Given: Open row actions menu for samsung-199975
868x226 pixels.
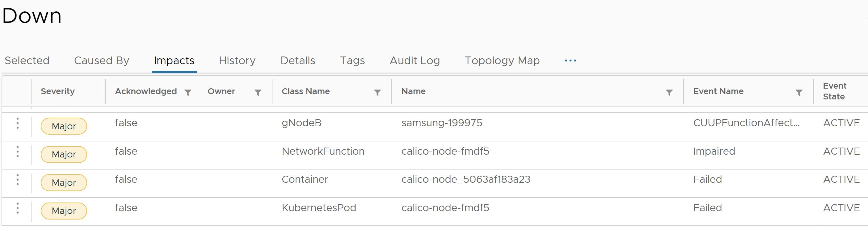Looking at the screenshot, I should click(18, 123).
